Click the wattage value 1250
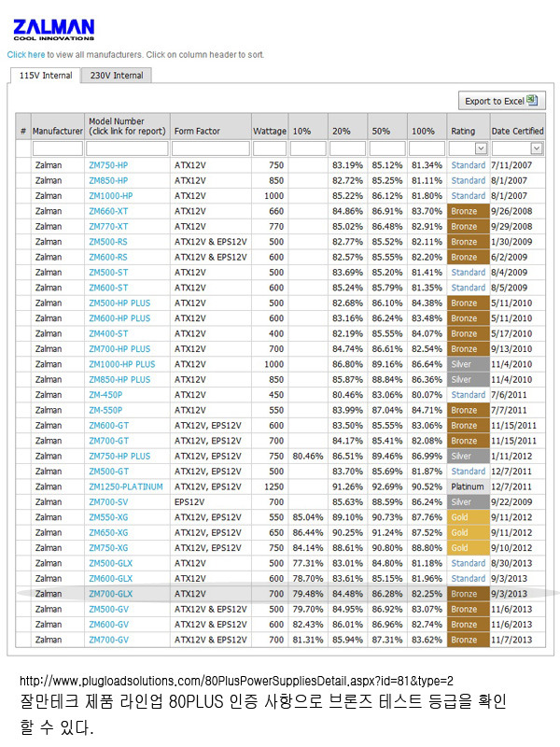Screen dimensions: 560x747 [273, 486]
